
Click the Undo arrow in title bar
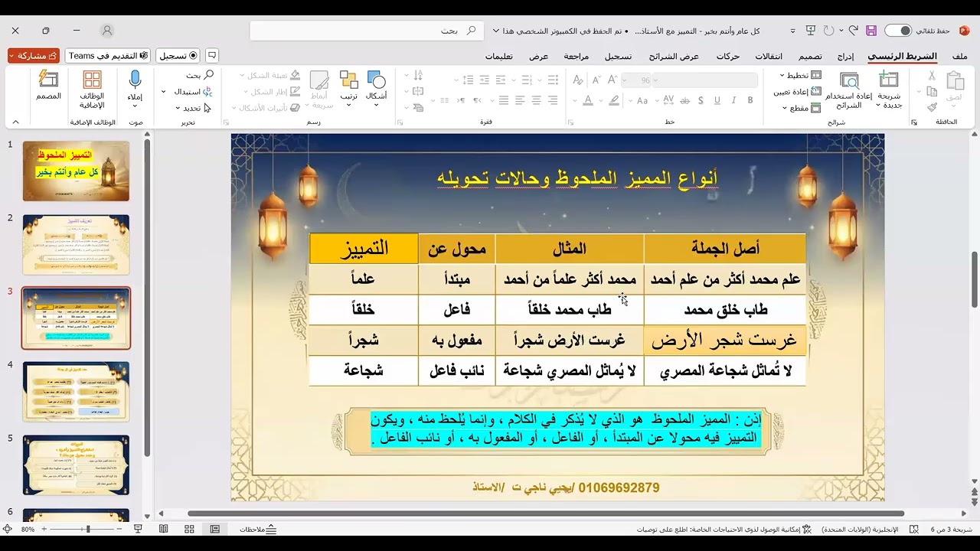point(853,31)
